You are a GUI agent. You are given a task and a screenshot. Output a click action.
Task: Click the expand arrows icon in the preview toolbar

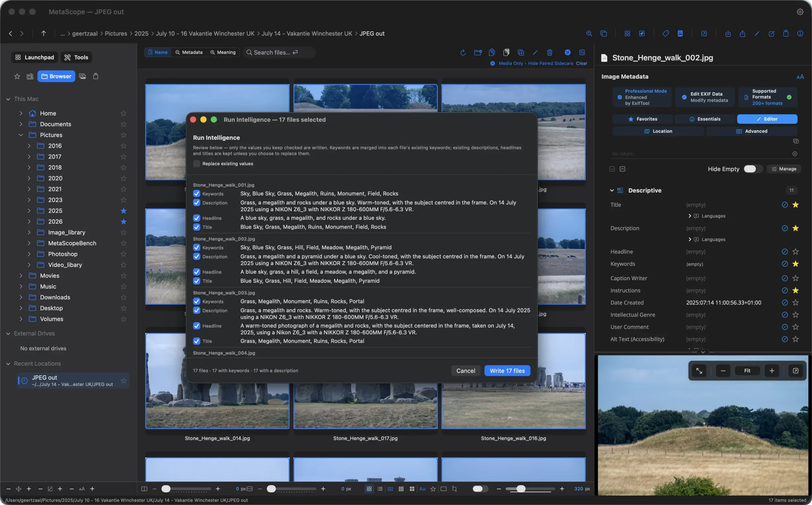point(699,371)
